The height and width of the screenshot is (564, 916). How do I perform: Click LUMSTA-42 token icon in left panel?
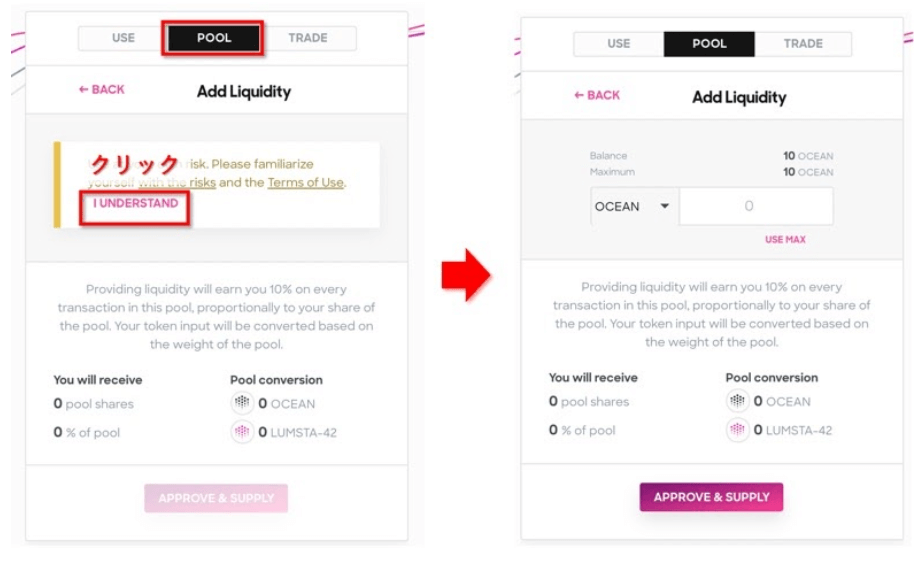pyautogui.click(x=242, y=432)
